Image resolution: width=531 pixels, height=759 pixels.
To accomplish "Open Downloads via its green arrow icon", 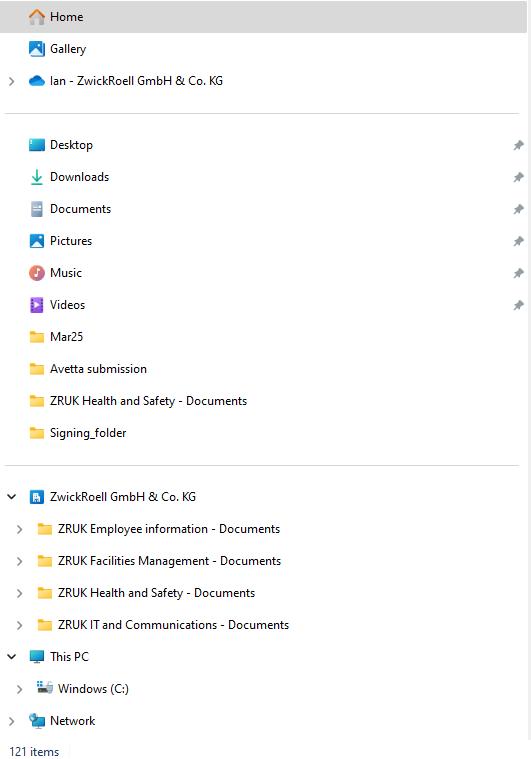I will [37, 177].
